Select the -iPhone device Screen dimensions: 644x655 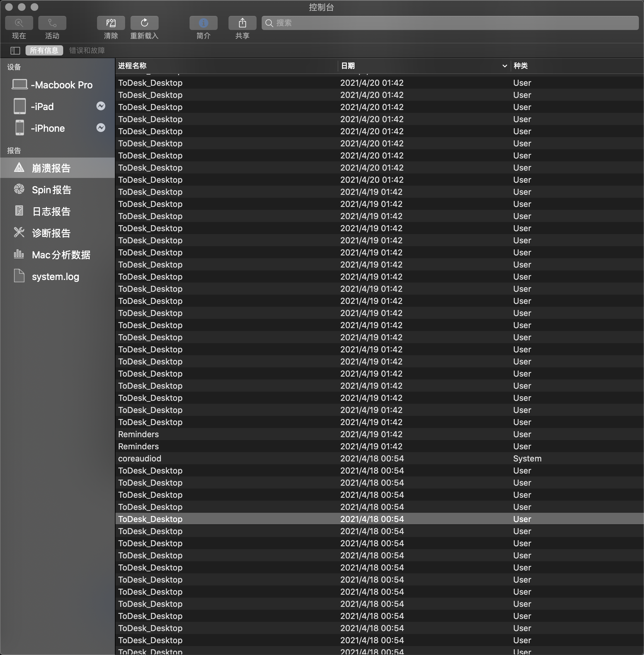pyautogui.click(x=57, y=128)
